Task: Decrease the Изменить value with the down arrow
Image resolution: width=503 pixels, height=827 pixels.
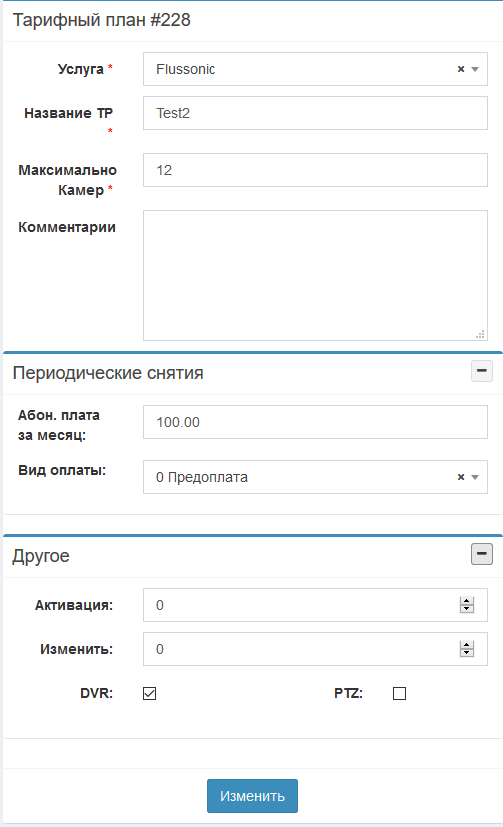Action: (467, 652)
